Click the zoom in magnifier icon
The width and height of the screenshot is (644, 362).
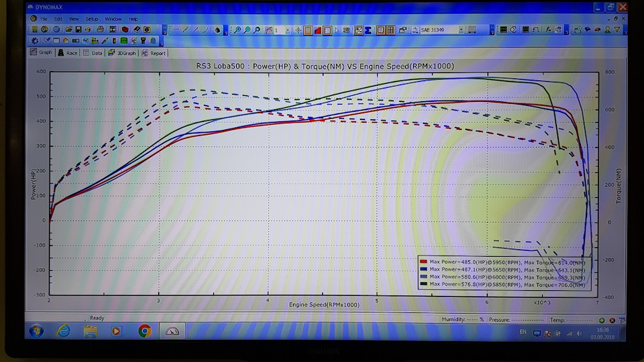(x=237, y=29)
